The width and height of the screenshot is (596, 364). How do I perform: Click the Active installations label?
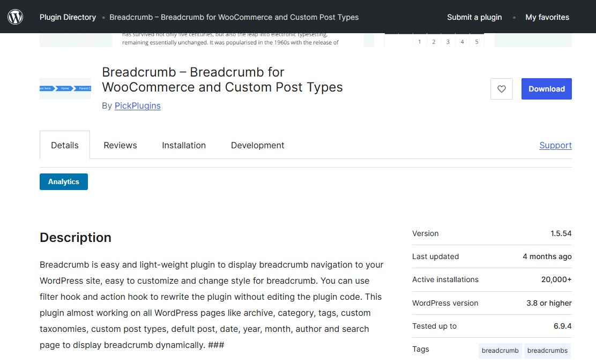point(445,280)
